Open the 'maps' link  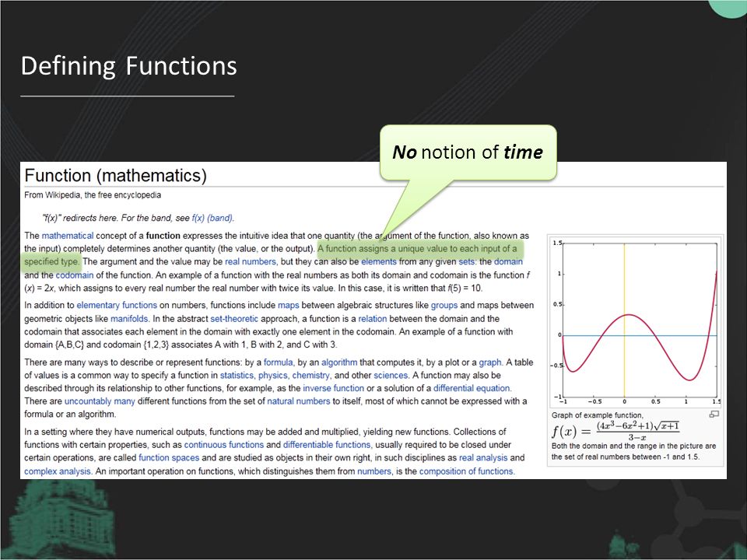pyautogui.click(x=289, y=305)
